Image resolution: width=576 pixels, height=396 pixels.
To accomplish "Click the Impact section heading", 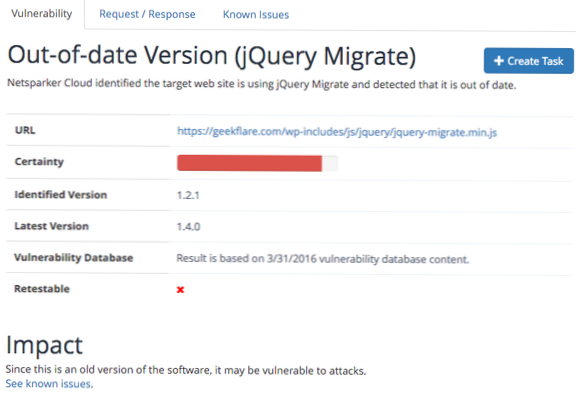I will pyautogui.click(x=44, y=345).
